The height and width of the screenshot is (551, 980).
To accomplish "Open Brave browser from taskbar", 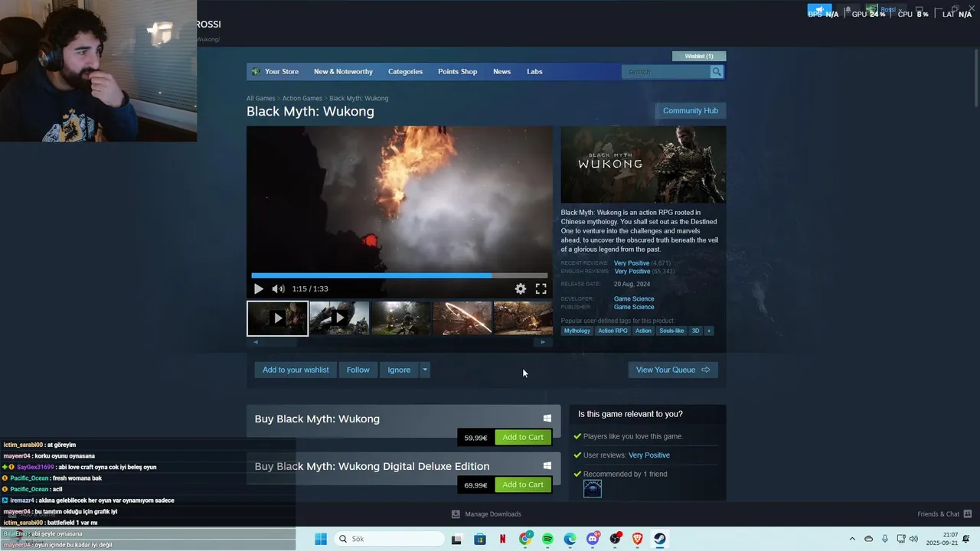I will point(638,539).
